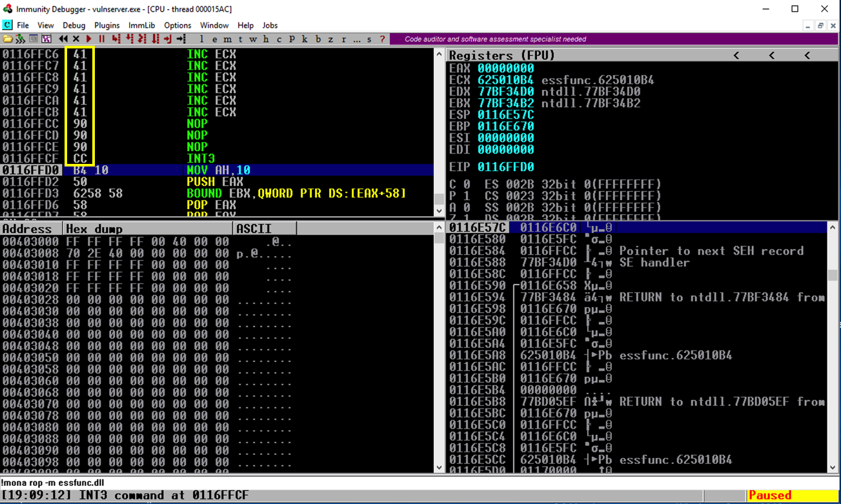The image size is (841, 504).
Task: Click the EDX register value 77BF34D0
Action: tap(506, 91)
